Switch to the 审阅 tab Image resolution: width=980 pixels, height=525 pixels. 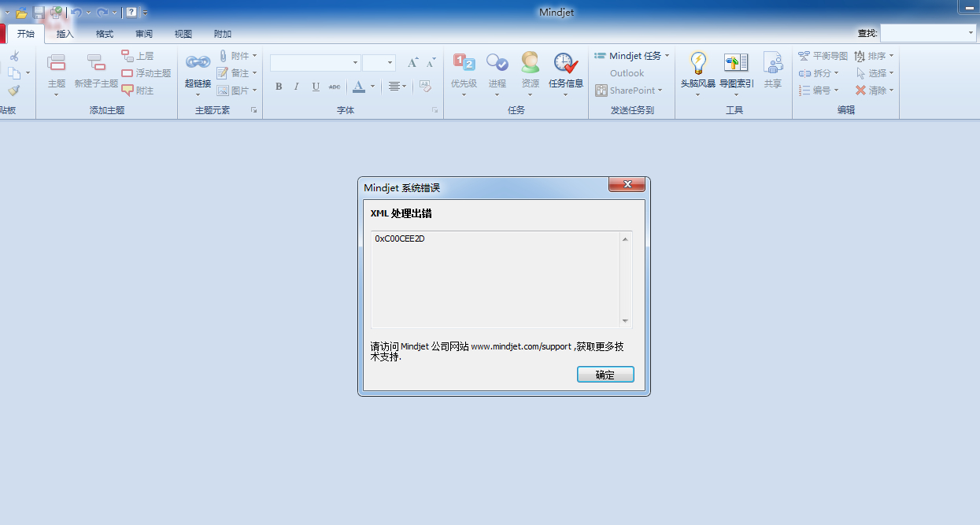tap(144, 34)
